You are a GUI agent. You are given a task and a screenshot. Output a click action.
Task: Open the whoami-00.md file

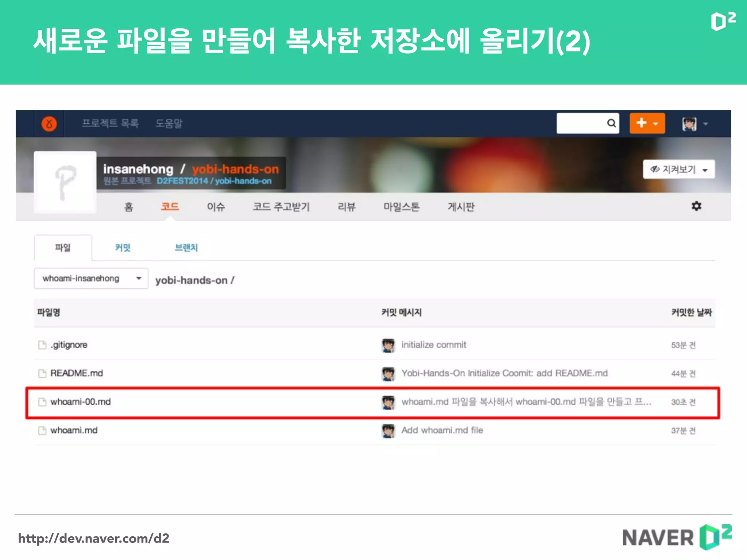tap(80, 402)
